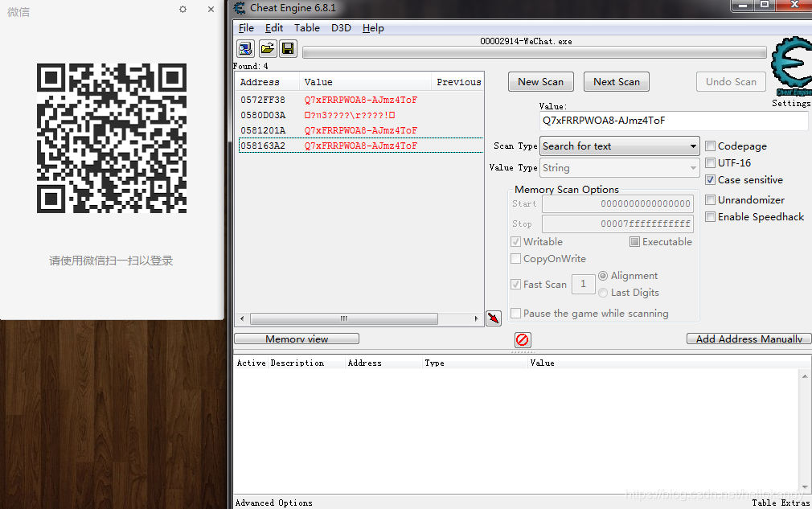The height and width of the screenshot is (509, 812).
Task: Open the D3D menu
Action: pos(341,28)
